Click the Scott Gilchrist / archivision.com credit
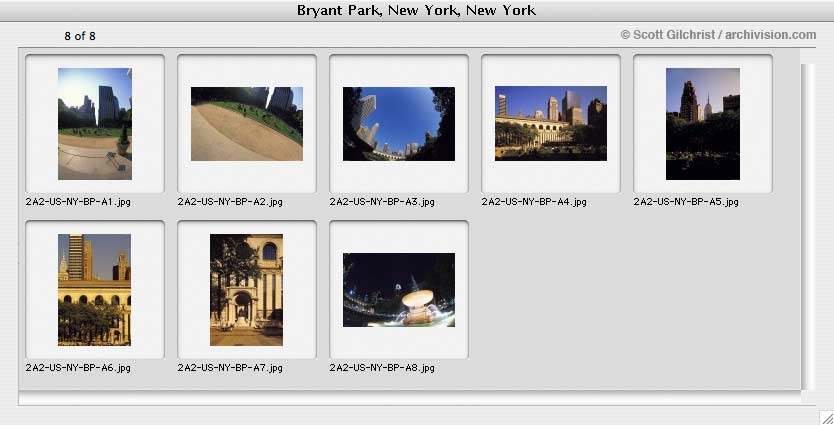This screenshot has width=834, height=425. [x=719, y=35]
